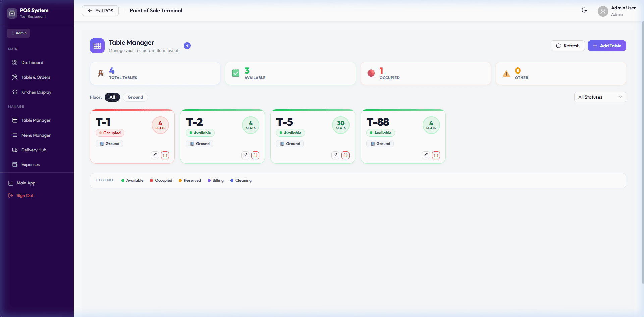Click the chevron arrow in the status filter
The width and height of the screenshot is (644, 317).
coord(620,97)
